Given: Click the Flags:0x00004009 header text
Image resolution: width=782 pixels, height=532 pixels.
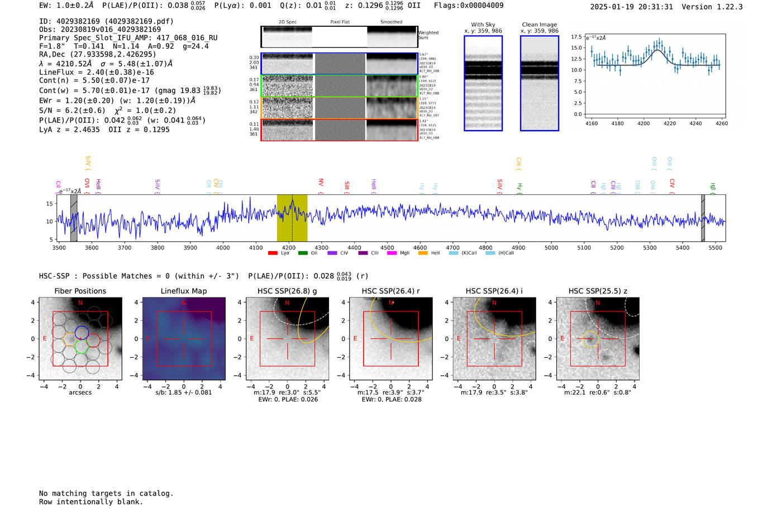Looking at the screenshot, I should point(469,6).
